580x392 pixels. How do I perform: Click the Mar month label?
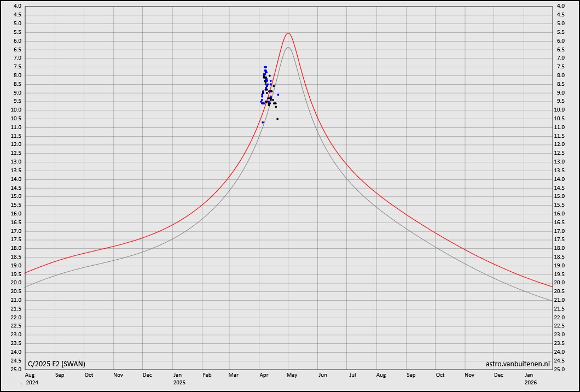point(234,375)
